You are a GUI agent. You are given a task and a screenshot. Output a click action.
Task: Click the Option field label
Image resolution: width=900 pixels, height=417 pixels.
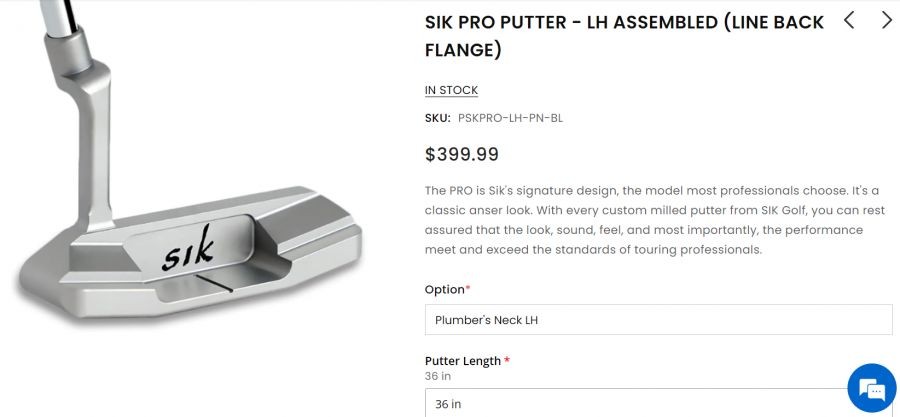pos(445,290)
